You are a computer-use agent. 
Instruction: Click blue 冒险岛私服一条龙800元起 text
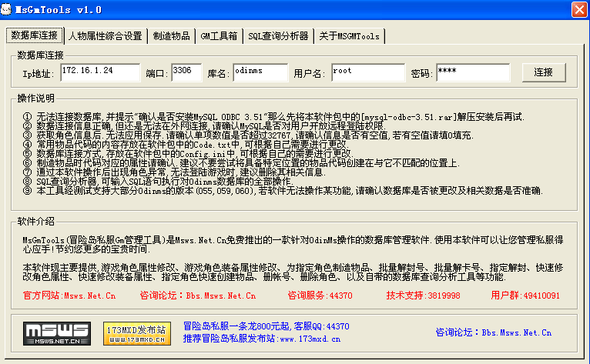click(x=266, y=326)
